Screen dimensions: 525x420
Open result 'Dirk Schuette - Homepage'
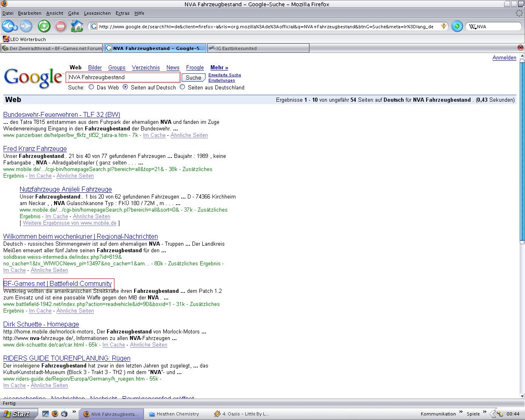coord(41,324)
